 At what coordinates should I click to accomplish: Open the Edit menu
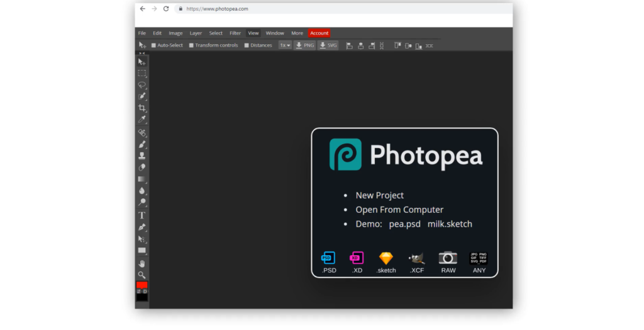(157, 33)
